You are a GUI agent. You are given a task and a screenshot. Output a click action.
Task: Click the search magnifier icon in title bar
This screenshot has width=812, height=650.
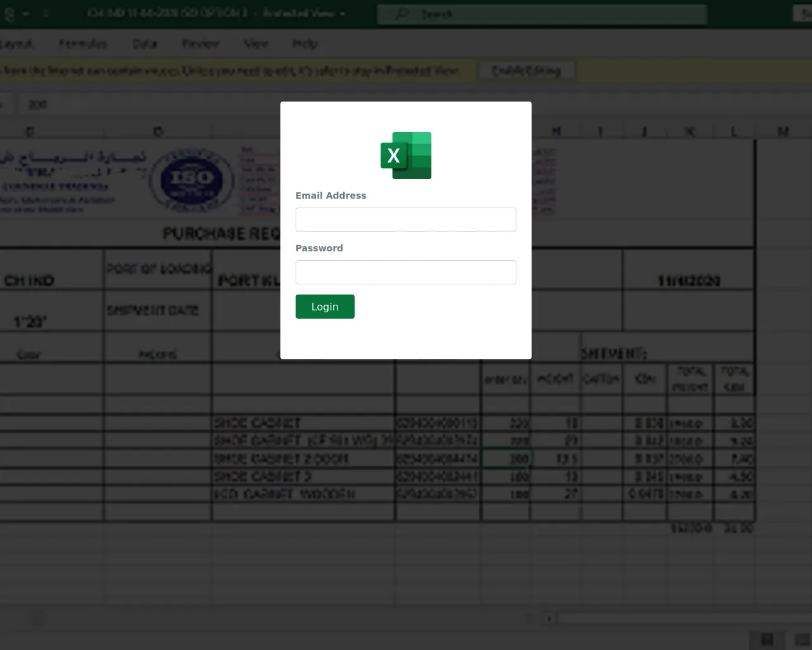[x=402, y=13]
